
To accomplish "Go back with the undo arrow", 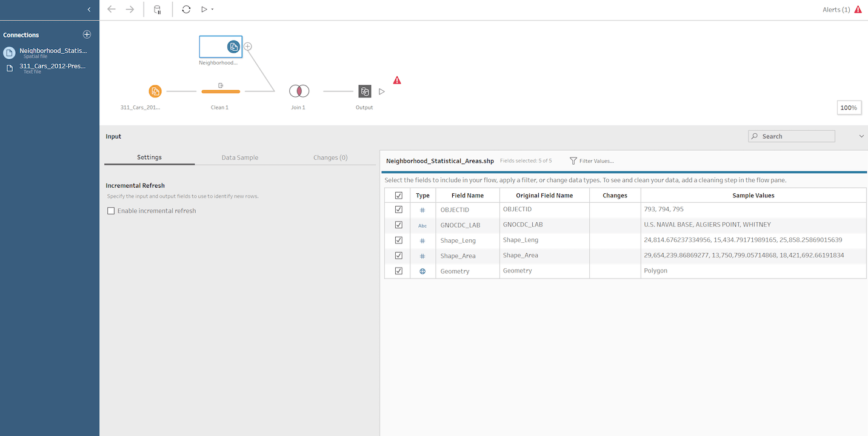I will click(x=112, y=10).
